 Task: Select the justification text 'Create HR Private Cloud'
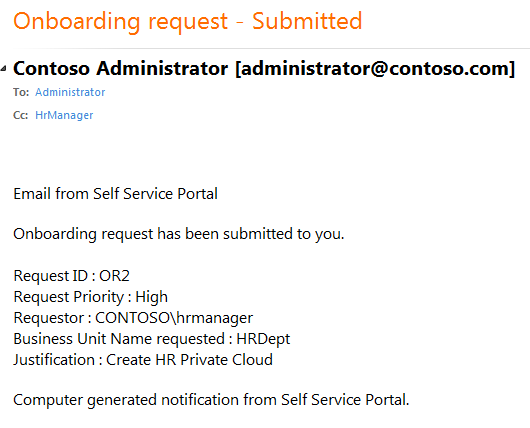tap(189, 360)
